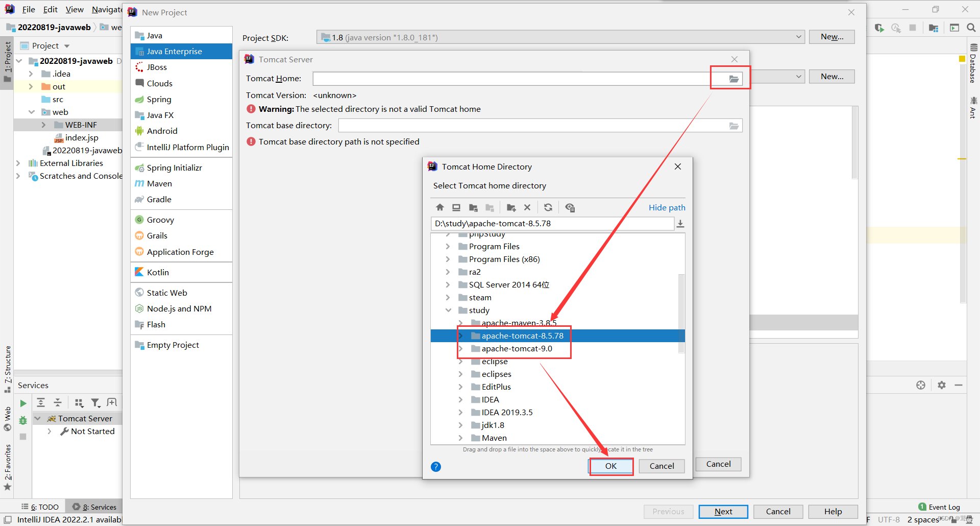Open the Edit menu
The height and width of the screenshot is (526, 980).
(50, 9)
